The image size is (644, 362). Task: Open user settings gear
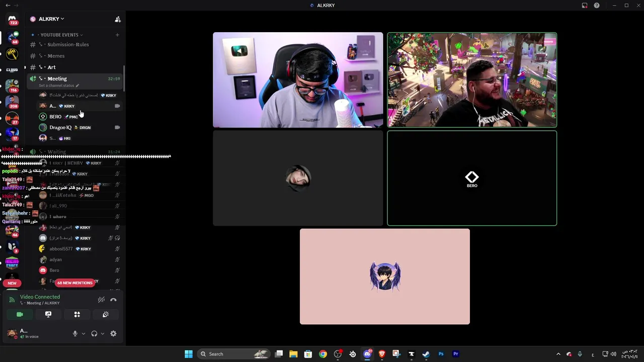tap(113, 333)
